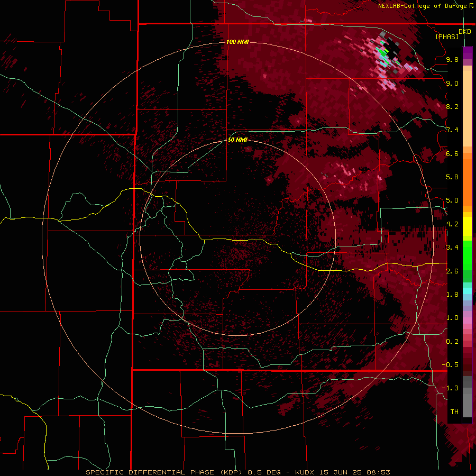476x476 pixels.
Task: Click the NEXLAB-College of DuPage watermark text
Action: (422, 6)
